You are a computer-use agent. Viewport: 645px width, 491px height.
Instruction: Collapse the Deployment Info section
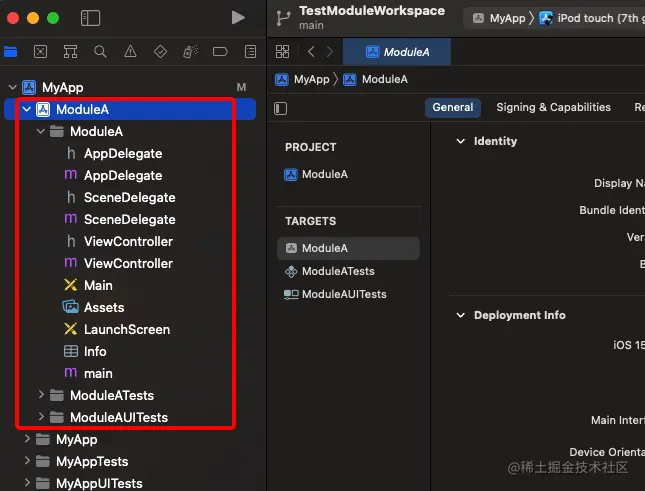coord(461,315)
